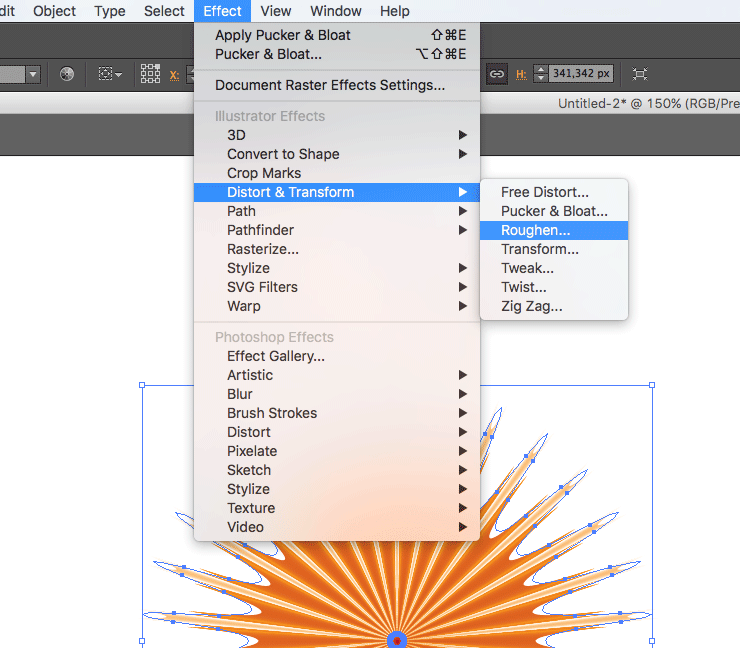Viewport: 740px width, 648px height.
Task: Select Roughen... from the submenu
Action: pos(535,230)
